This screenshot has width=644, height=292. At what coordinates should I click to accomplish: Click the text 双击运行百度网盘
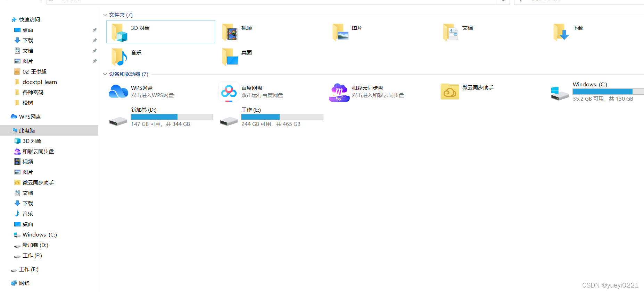[262, 95]
